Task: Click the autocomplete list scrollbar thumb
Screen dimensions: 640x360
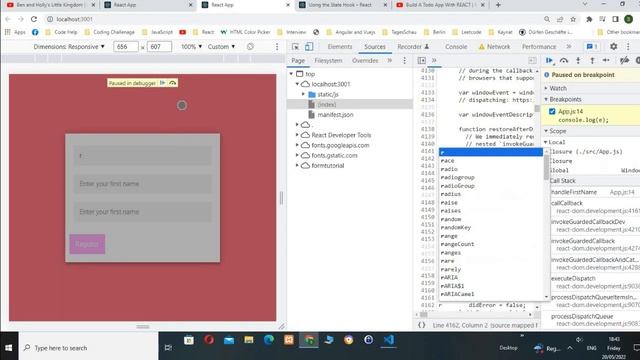Action: point(547,167)
